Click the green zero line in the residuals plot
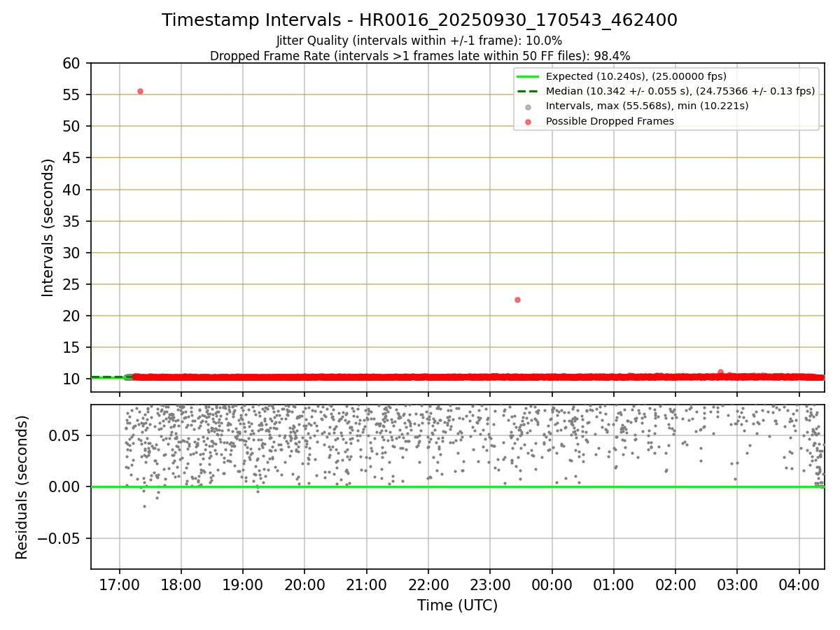This screenshot has height=630, width=840. pyautogui.click(x=457, y=486)
